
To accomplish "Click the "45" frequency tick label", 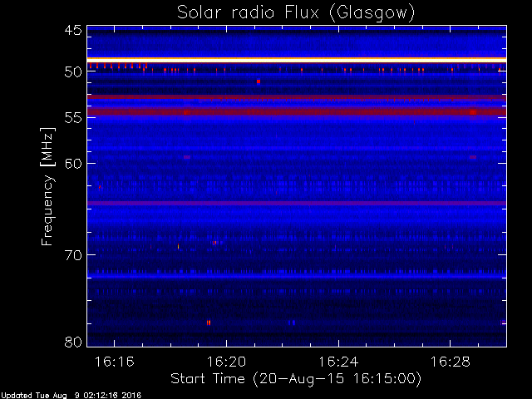I will (73, 30).
